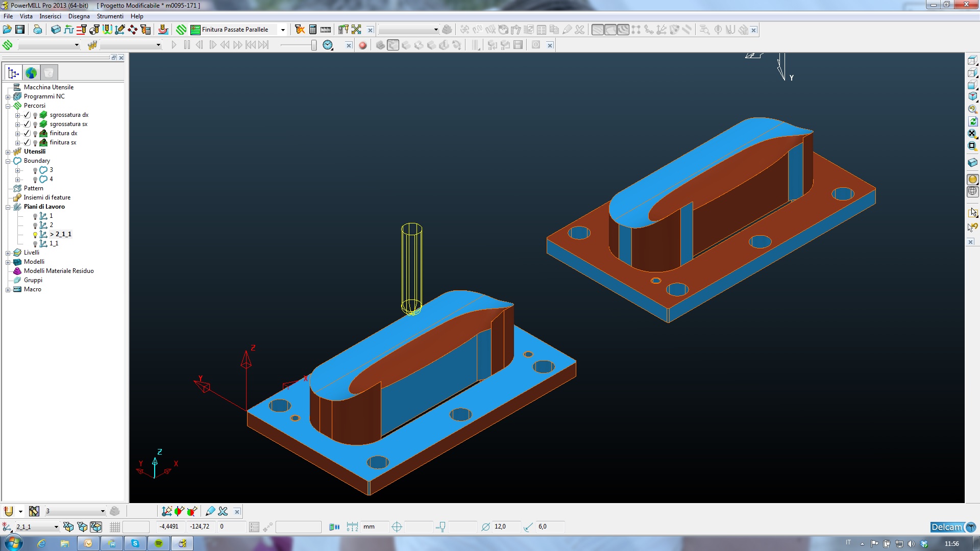
Task: Toggle light bulb for boundary 3
Action: [35, 170]
